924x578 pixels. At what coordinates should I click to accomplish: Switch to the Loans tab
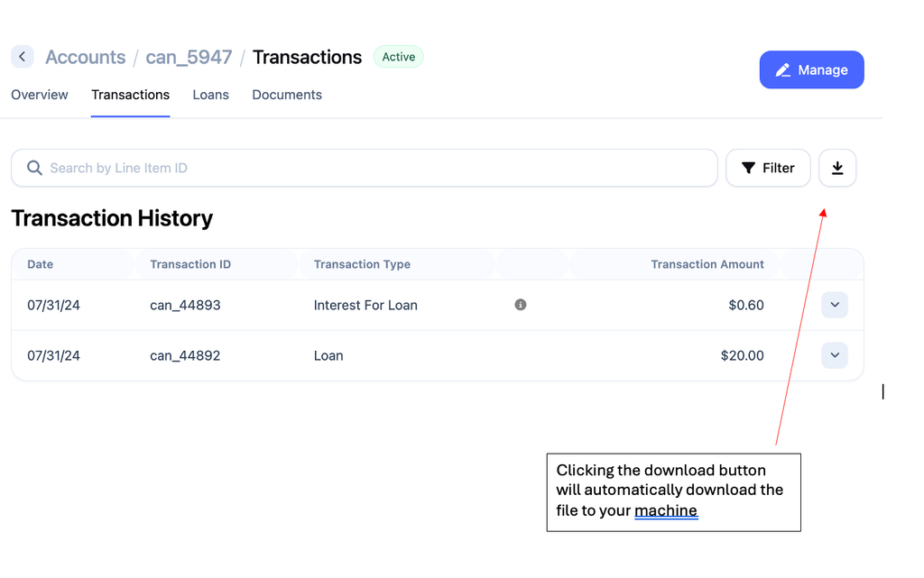coord(210,95)
